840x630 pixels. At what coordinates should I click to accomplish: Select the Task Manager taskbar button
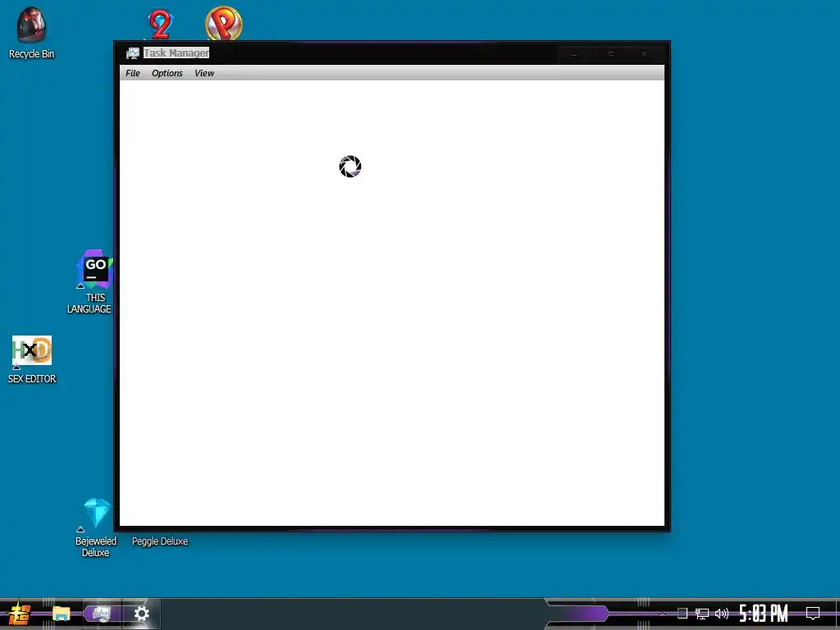101,614
